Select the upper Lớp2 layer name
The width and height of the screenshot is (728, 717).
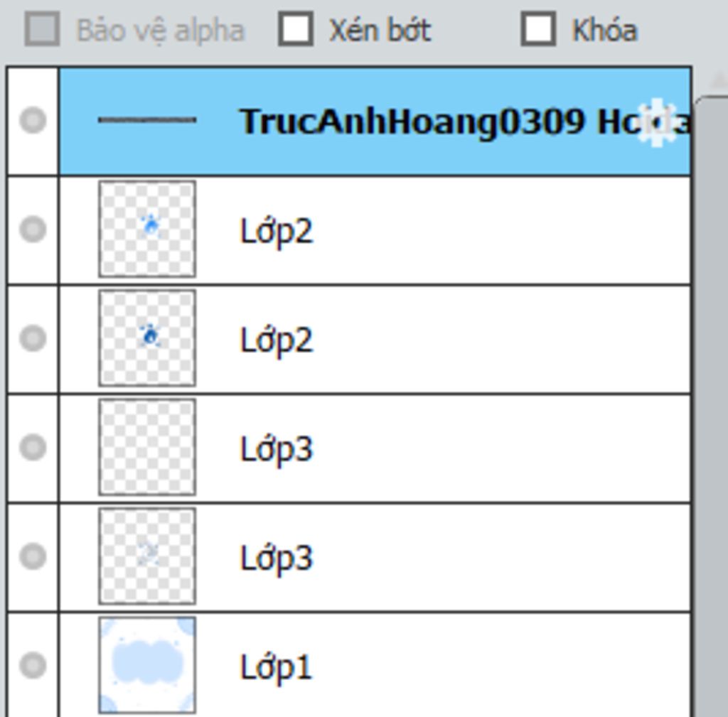277,231
